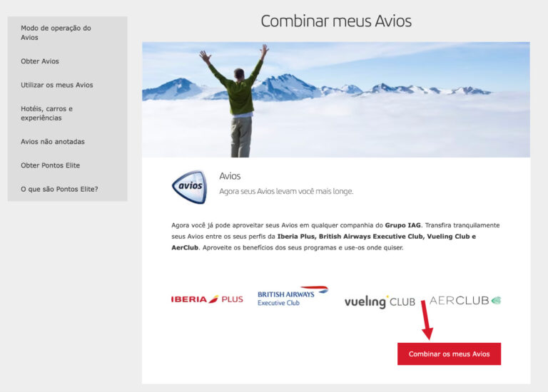Click the mountain hiker banner image
Viewport: 548px width, 392px height.
click(336, 100)
